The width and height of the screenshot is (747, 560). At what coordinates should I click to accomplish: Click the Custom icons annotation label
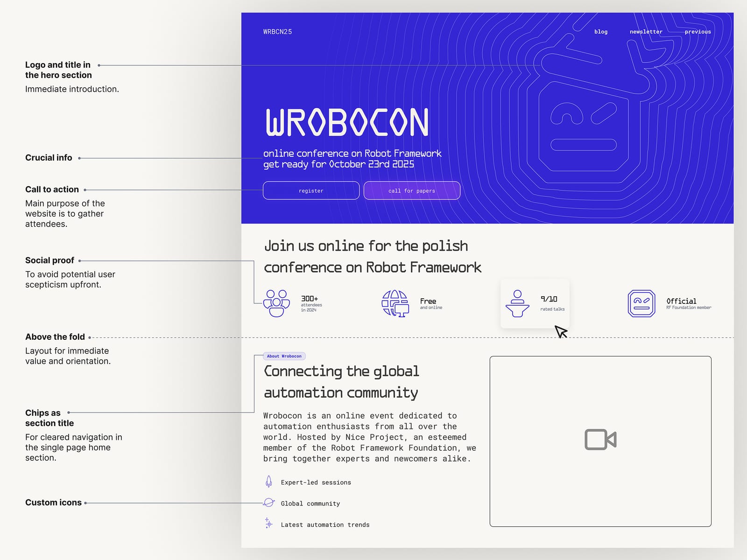click(53, 503)
